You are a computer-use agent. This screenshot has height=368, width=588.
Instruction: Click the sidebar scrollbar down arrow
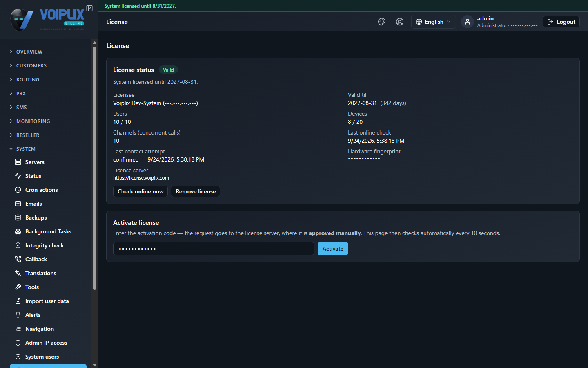point(94,365)
